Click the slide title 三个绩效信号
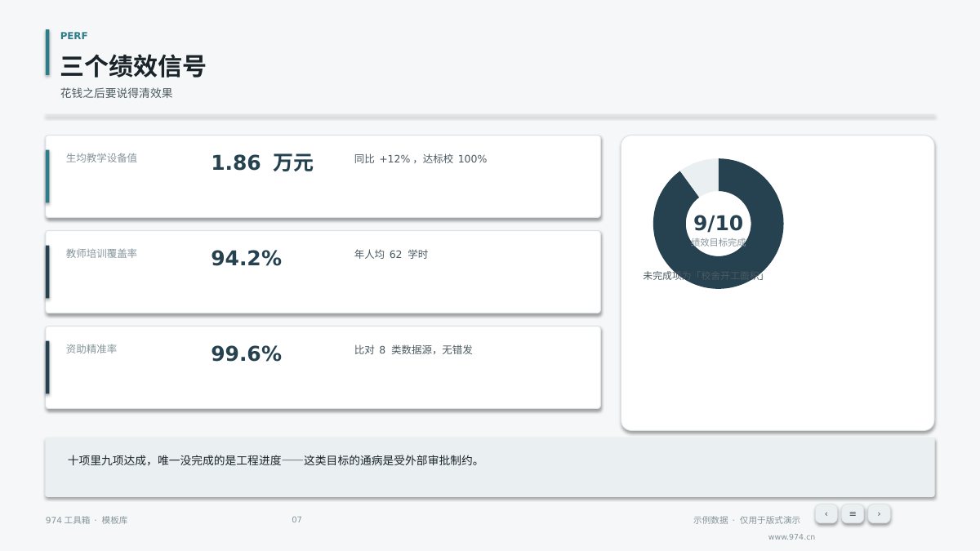The height and width of the screenshot is (551, 980). (133, 66)
